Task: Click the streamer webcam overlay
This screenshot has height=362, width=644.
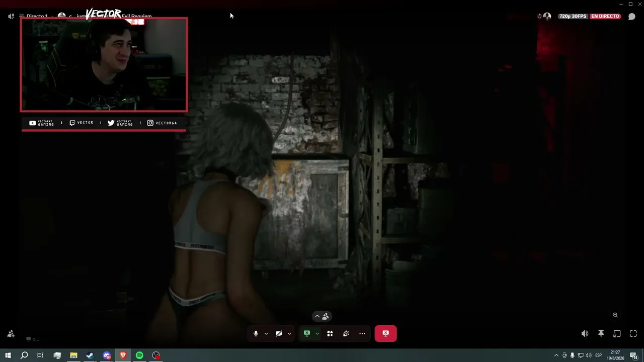Action: point(104,64)
